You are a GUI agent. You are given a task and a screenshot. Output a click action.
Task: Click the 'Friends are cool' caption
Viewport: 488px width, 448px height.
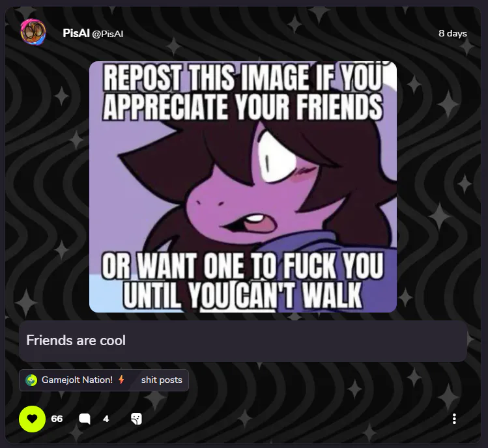click(x=76, y=341)
